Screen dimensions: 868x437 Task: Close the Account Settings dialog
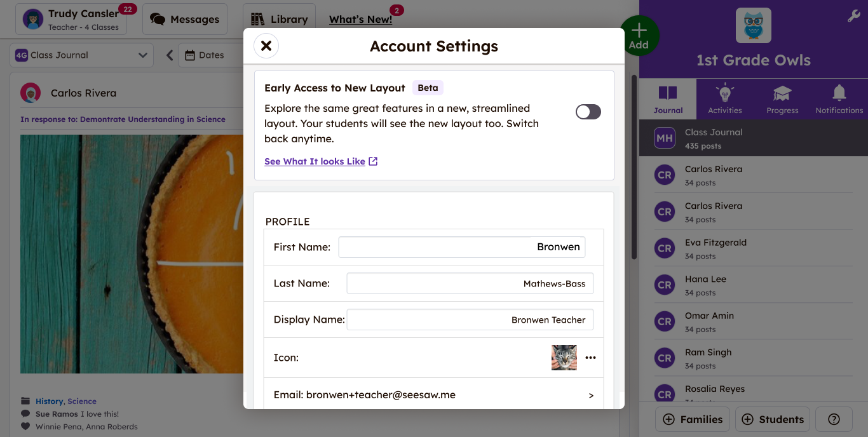[266, 46]
